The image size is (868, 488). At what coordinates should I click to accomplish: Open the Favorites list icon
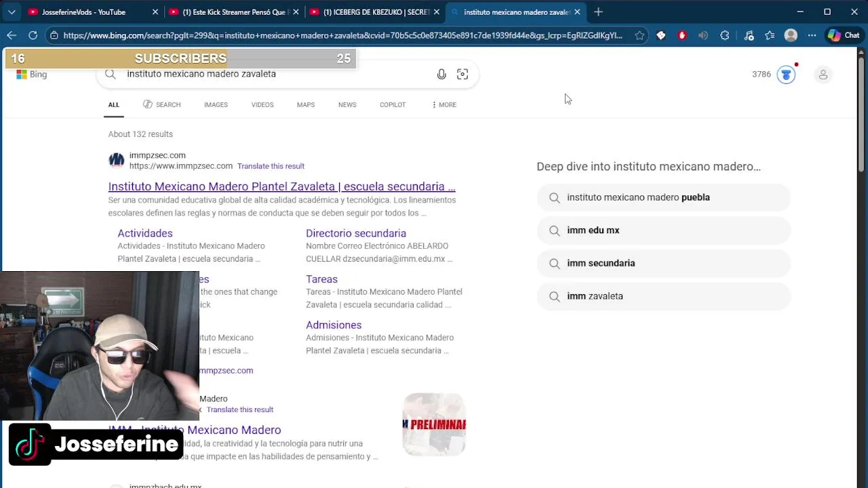tap(770, 35)
